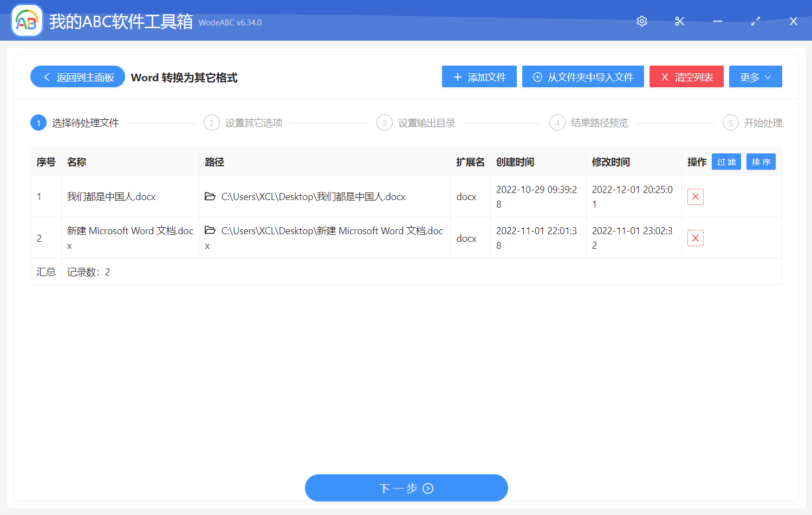Proceed with the 下一步 button
The image size is (812, 515).
[x=406, y=488]
